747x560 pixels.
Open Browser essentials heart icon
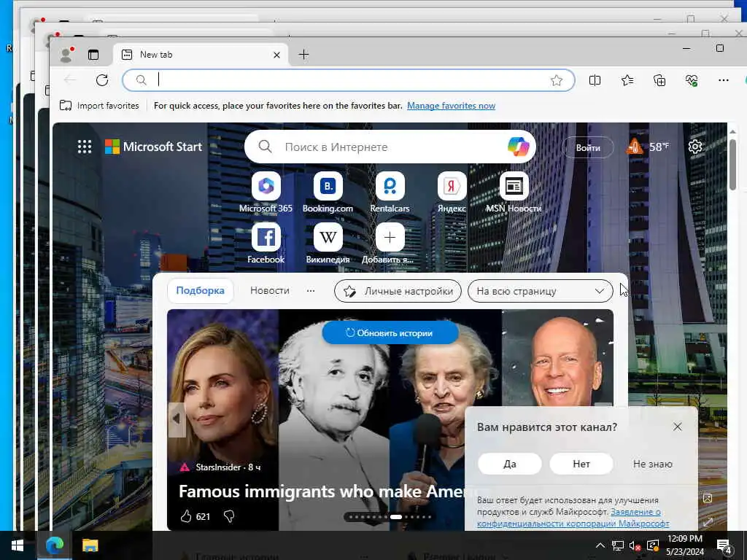692,80
